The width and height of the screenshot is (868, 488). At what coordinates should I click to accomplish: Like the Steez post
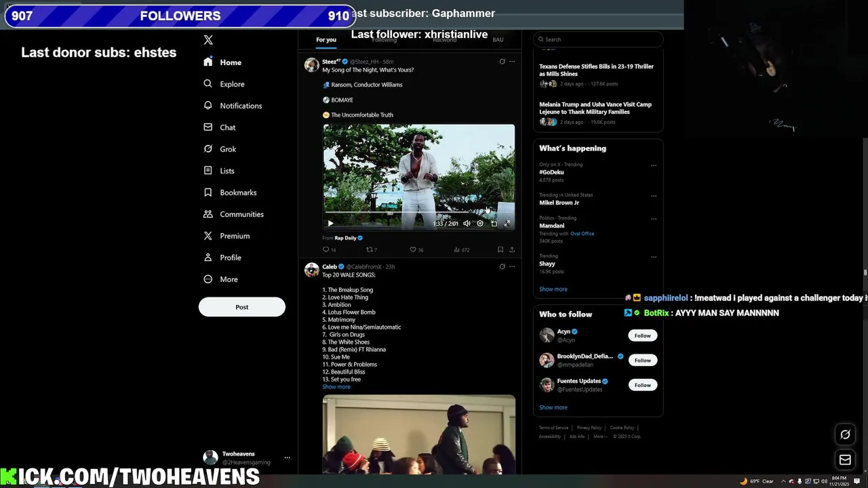[x=416, y=249]
